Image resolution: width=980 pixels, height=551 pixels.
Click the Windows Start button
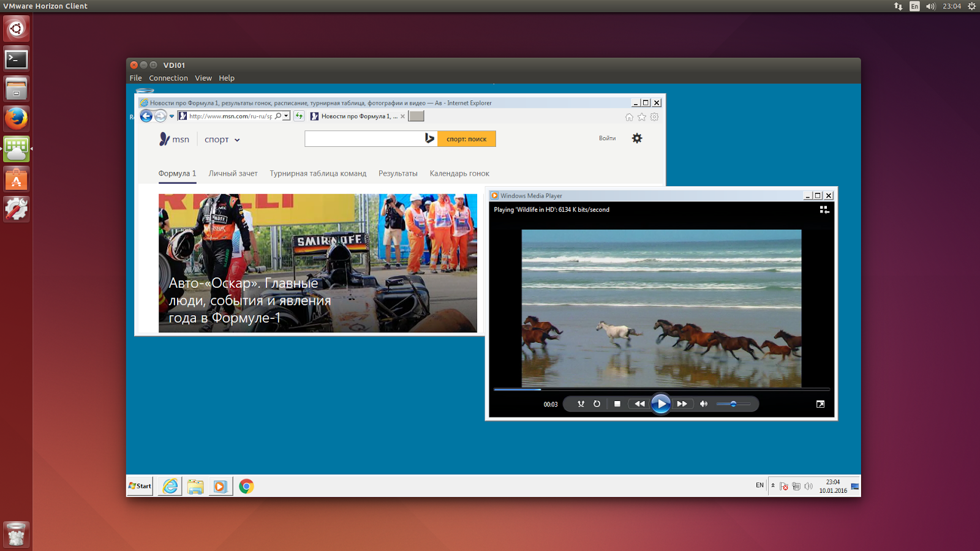coord(140,486)
